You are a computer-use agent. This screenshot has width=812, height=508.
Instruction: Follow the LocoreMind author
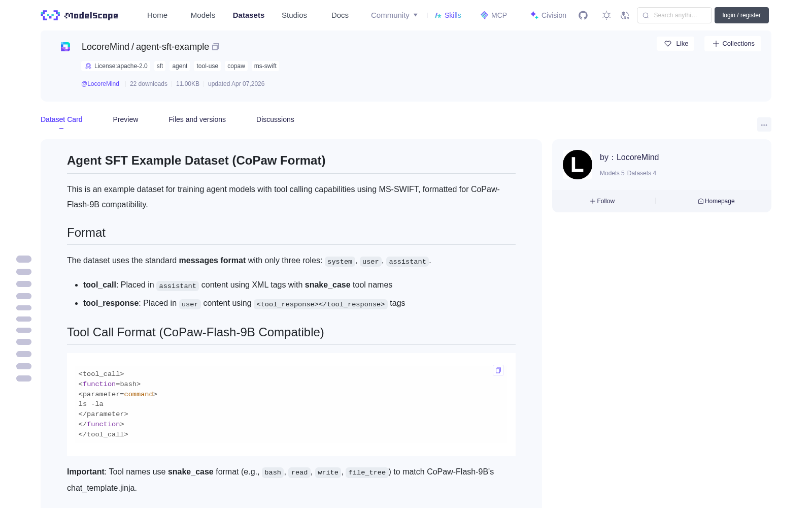click(x=602, y=201)
